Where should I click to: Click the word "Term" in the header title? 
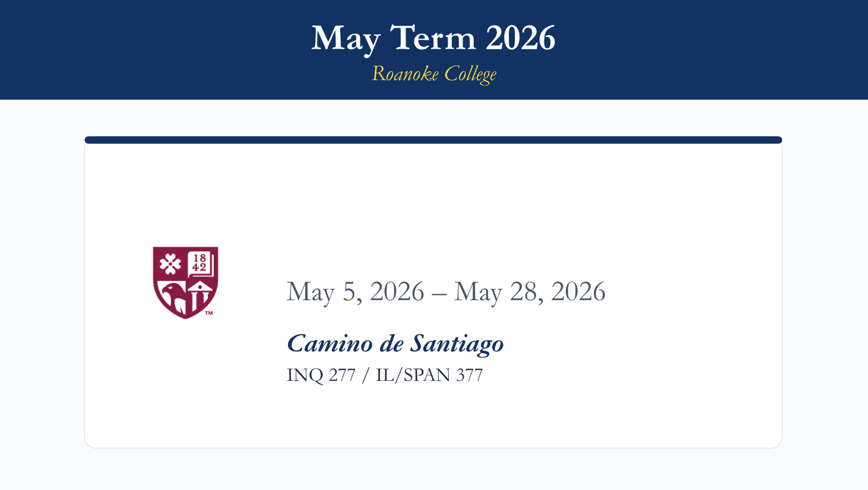433,39
